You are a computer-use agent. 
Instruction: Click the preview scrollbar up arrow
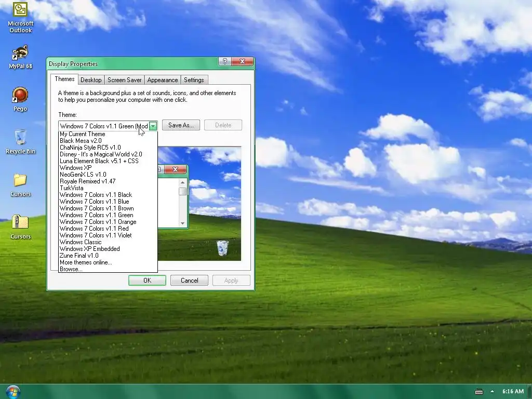[182, 182]
